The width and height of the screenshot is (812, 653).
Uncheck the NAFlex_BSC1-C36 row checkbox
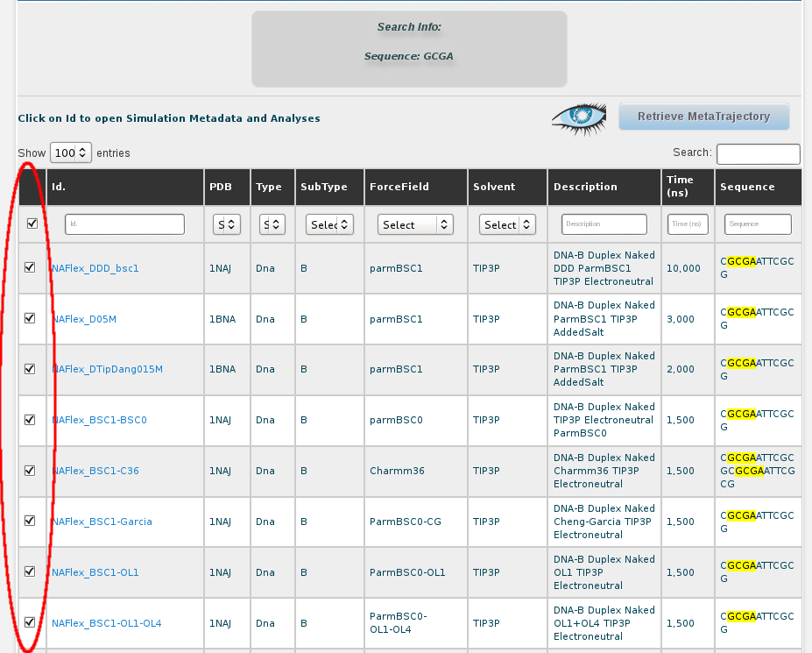[x=30, y=470]
